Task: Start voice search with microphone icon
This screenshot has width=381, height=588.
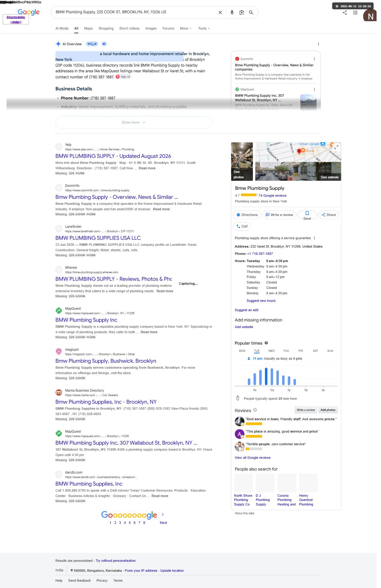Action: 232,12
